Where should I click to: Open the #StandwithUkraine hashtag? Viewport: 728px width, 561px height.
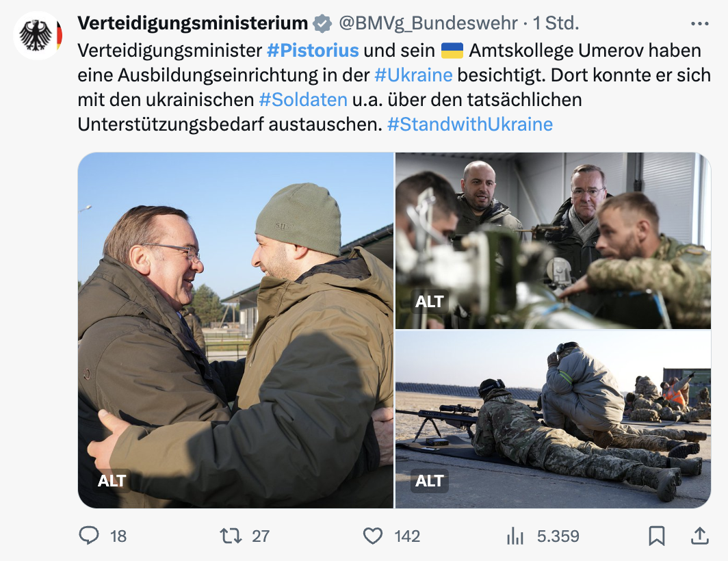(470, 124)
